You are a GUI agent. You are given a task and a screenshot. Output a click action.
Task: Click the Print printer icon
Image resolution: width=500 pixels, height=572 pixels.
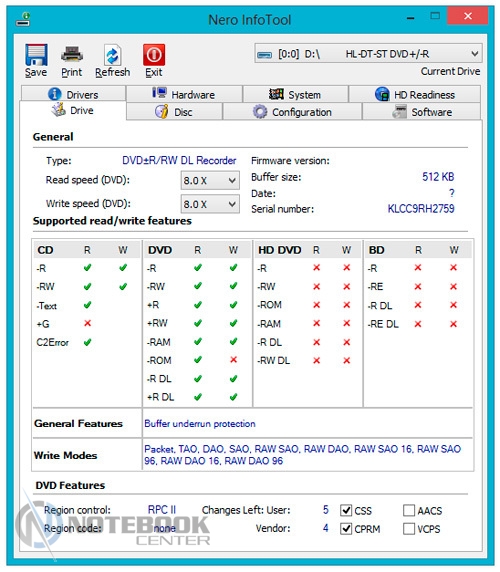point(71,55)
